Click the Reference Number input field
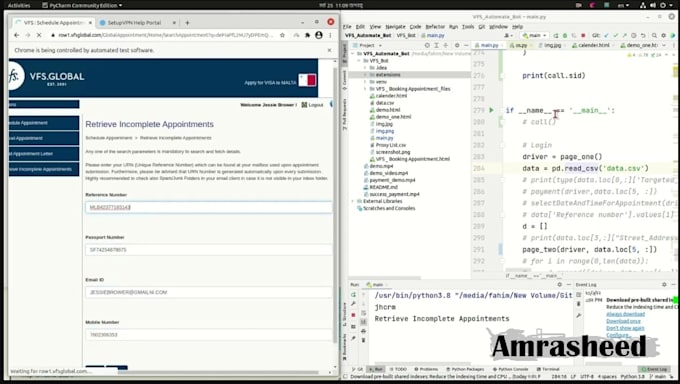Screen dimensions: 680x384 (x=209, y=207)
